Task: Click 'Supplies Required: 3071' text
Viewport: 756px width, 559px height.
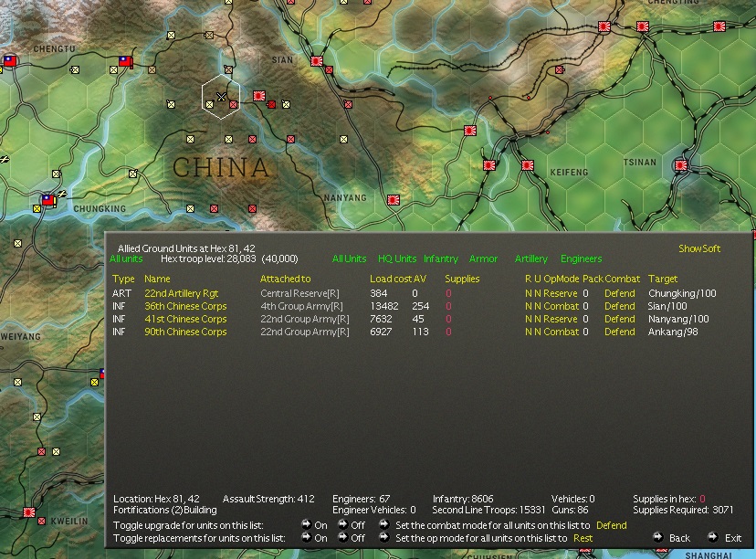Action: (x=683, y=510)
